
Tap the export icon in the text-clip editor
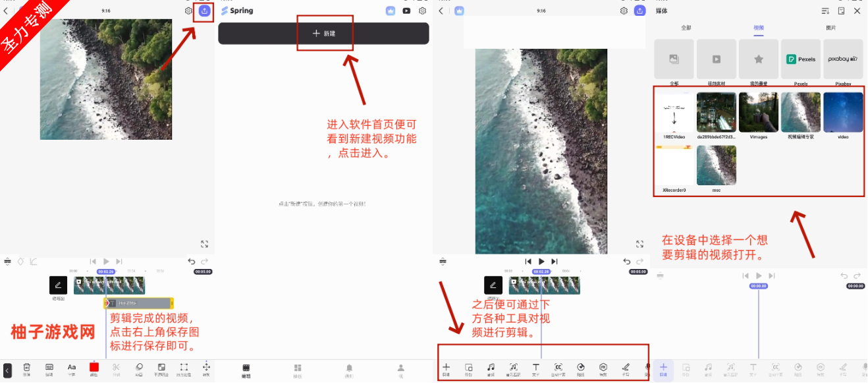coord(205,11)
